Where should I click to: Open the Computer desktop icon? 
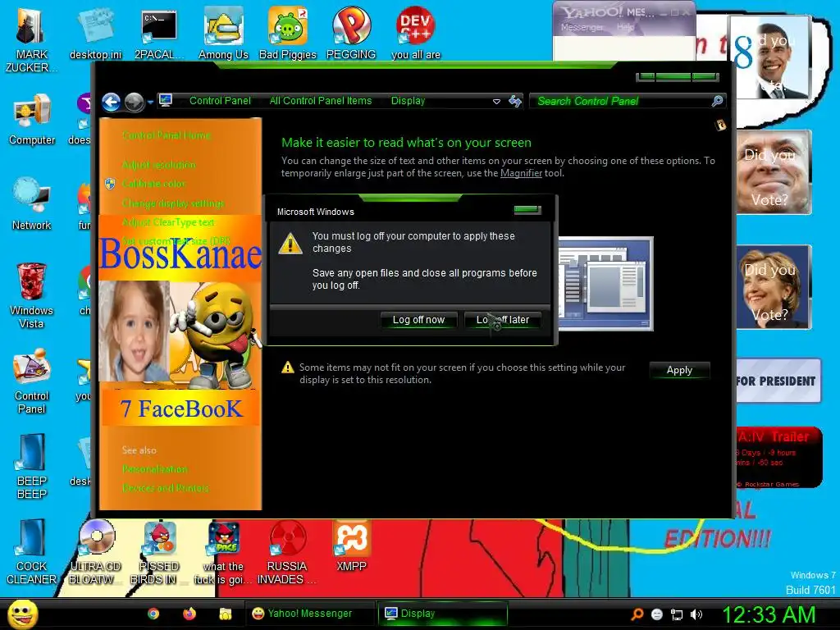click(32, 119)
